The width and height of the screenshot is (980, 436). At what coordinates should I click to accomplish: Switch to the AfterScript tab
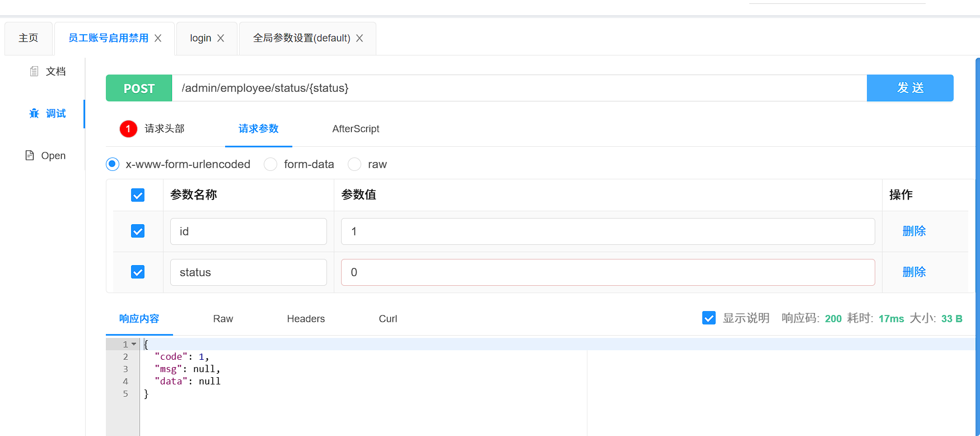pos(356,129)
